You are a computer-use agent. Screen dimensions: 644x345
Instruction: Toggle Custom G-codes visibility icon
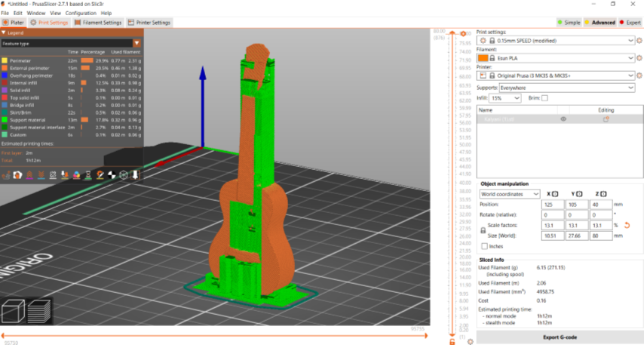click(100, 175)
